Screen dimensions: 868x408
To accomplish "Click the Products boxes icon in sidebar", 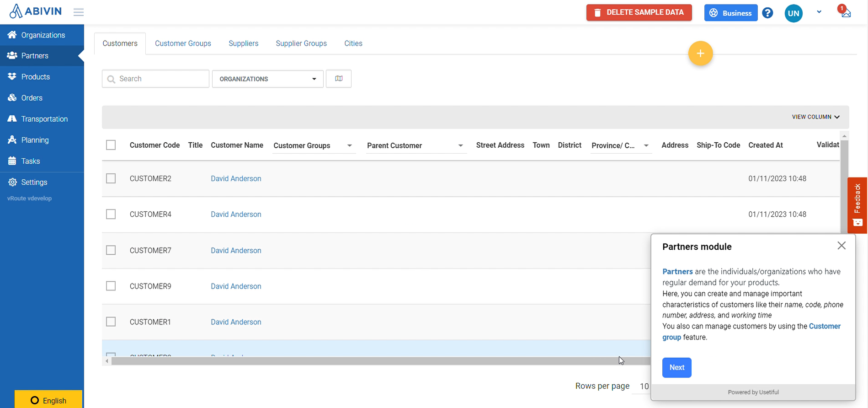I will click(x=12, y=76).
